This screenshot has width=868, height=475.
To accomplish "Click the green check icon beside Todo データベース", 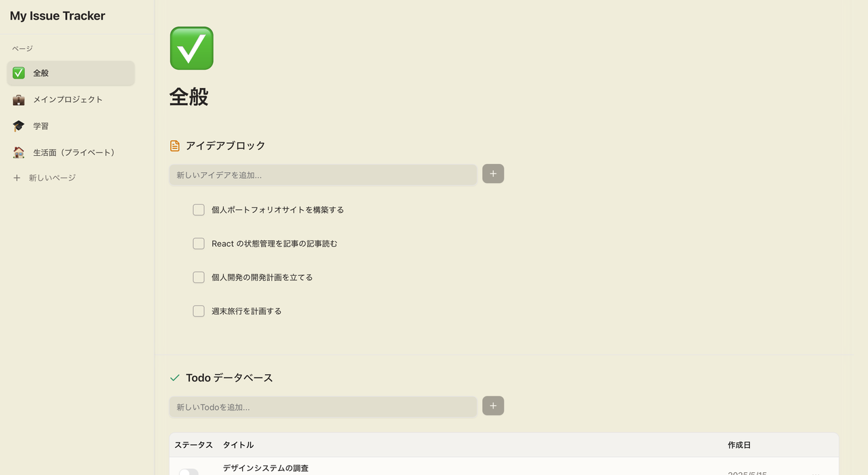I will coord(174,377).
